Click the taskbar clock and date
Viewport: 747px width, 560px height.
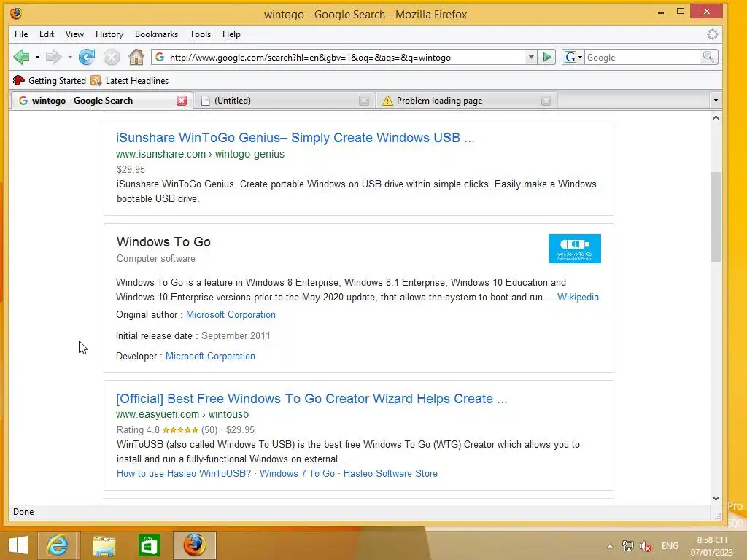click(x=712, y=546)
